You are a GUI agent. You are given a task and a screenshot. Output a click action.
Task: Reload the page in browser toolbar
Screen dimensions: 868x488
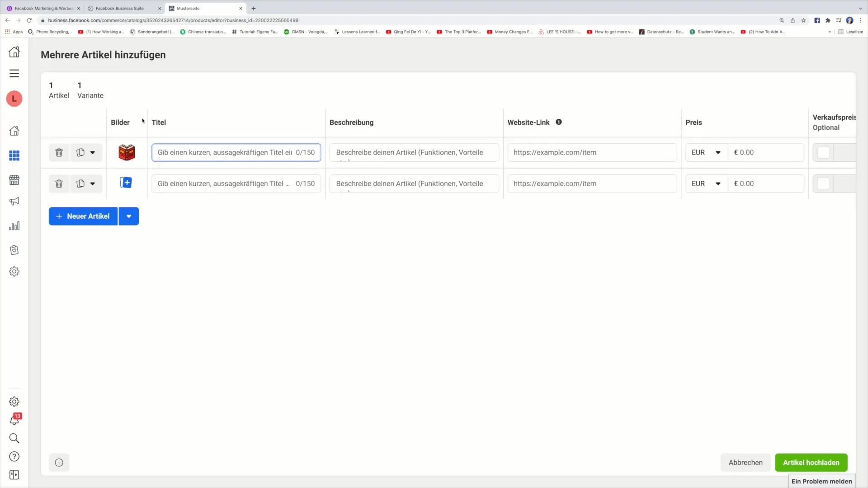pos(29,20)
